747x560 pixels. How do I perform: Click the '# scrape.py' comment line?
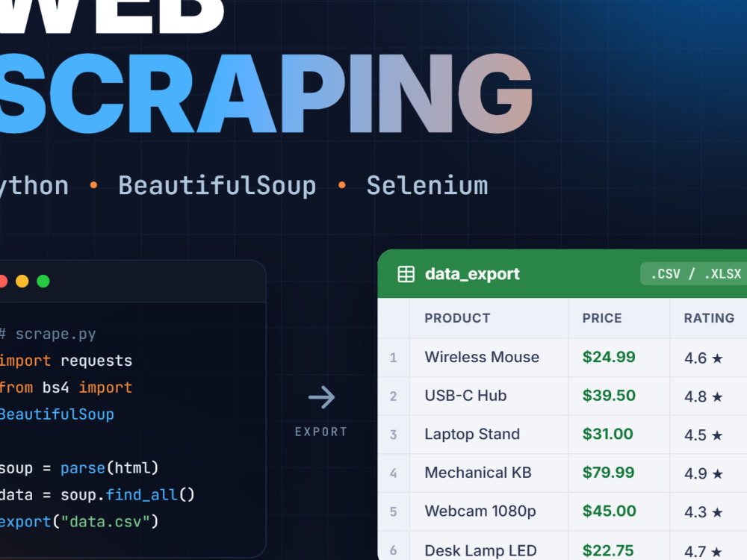coord(48,335)
